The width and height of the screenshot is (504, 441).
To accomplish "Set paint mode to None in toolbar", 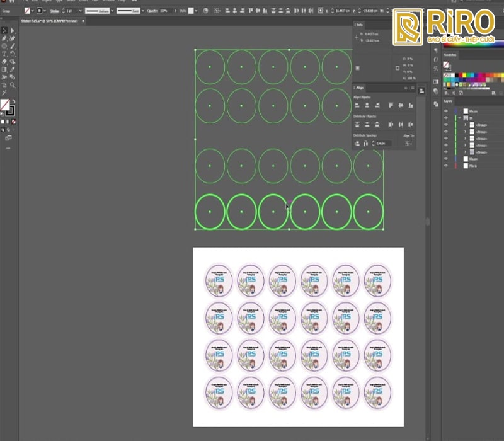I will tap(13, 122).
